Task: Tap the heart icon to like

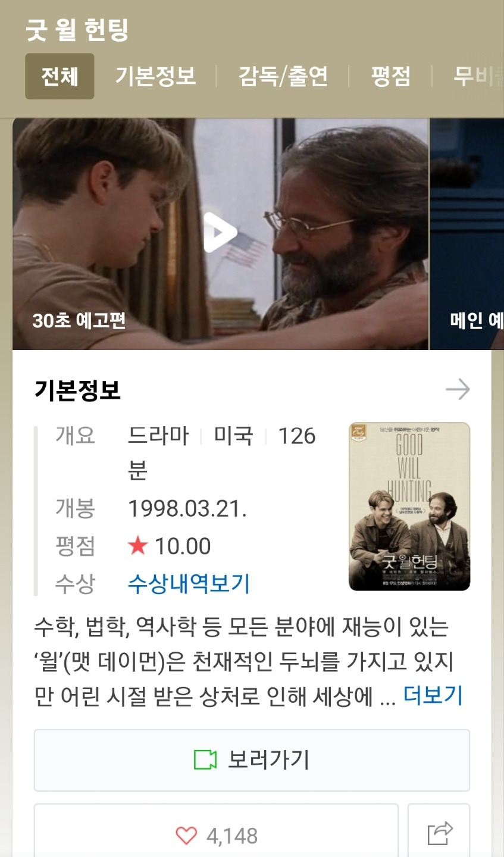Action: 186,836
